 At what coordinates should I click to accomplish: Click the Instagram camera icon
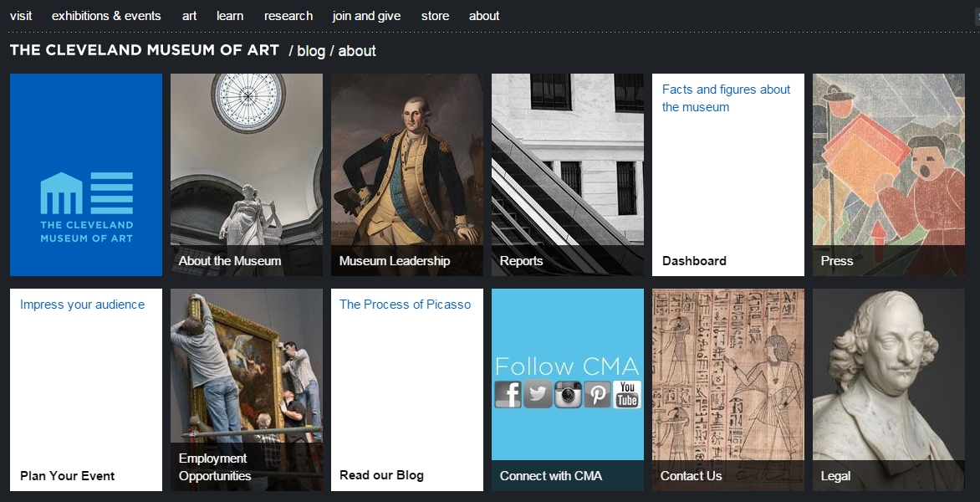pyautogui.click(x=568, y=394)
